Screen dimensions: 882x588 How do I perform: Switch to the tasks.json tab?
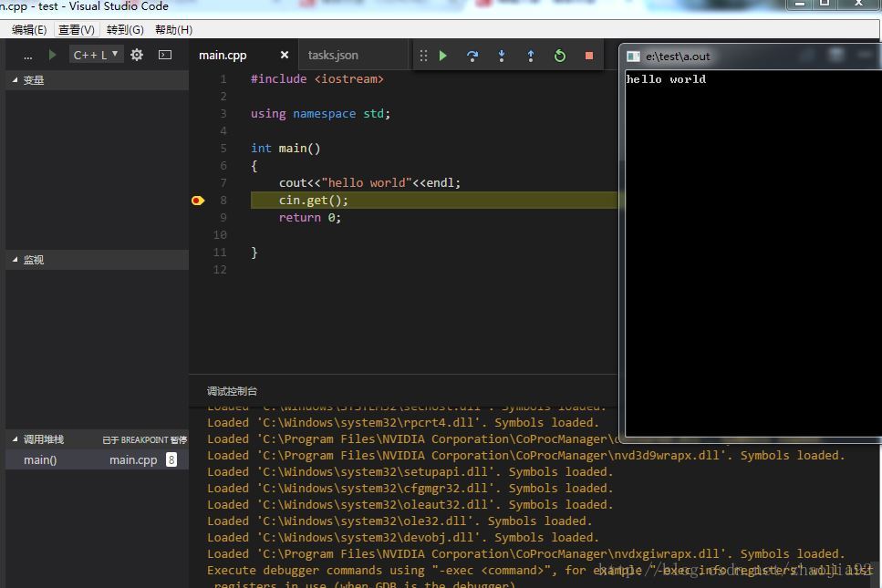333,56
